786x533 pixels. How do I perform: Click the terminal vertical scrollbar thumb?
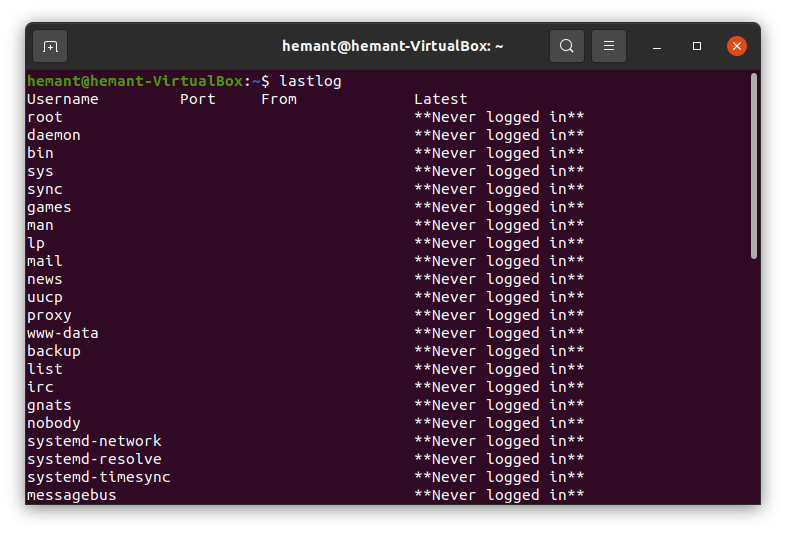tap(754, 165)
